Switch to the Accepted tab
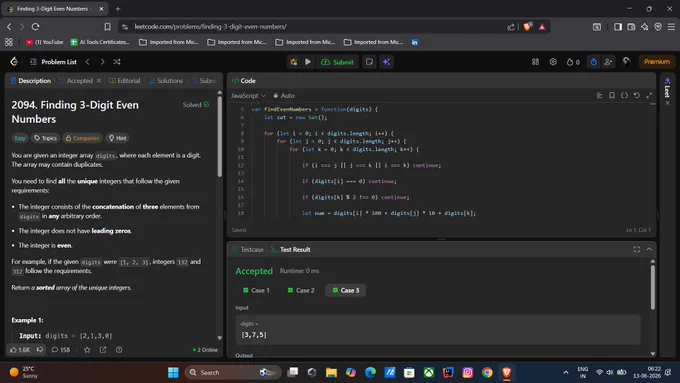The image size is (680, 383). coord(76,81)
